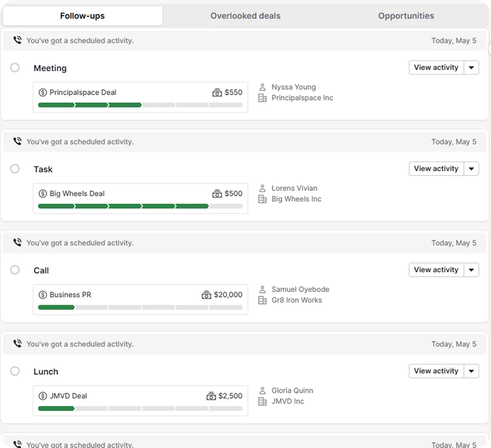This screenshot has height=448, width=491.
Task: Click dollar icon beside Business PR
Action: pyautogui.click(x=43, y=295)
